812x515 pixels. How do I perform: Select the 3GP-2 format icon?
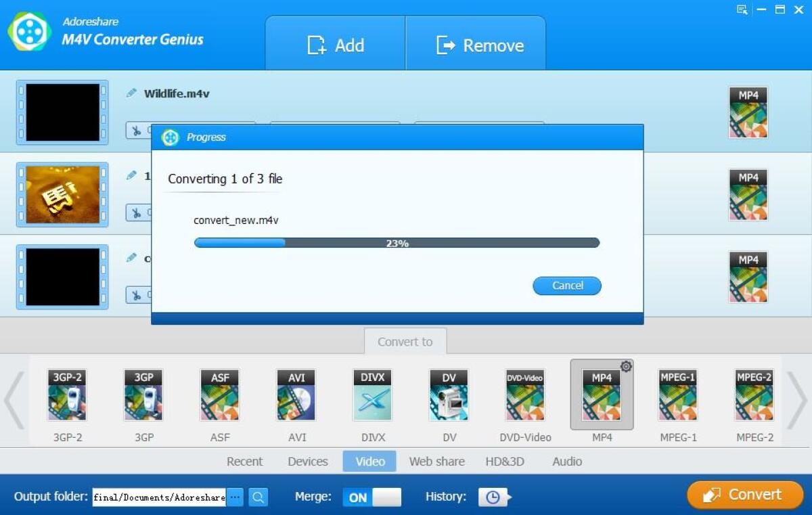pyautogui.click(x=66, y=395)
